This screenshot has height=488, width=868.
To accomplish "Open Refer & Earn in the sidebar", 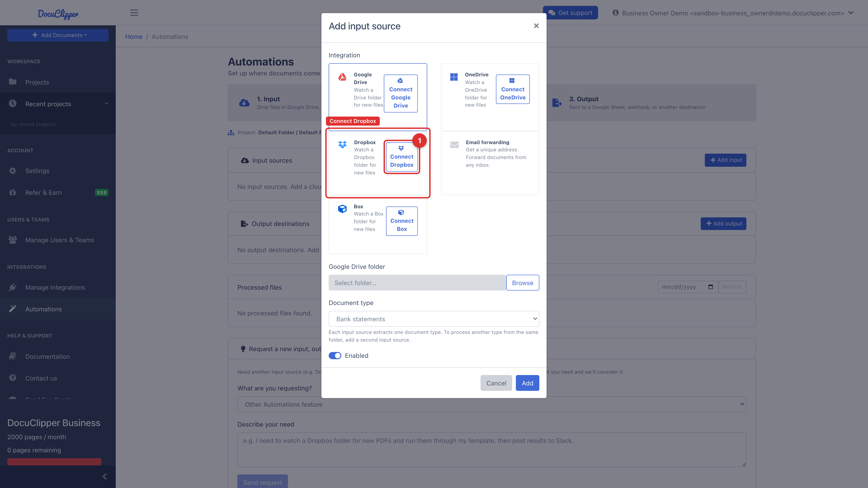I will (58, 193).
